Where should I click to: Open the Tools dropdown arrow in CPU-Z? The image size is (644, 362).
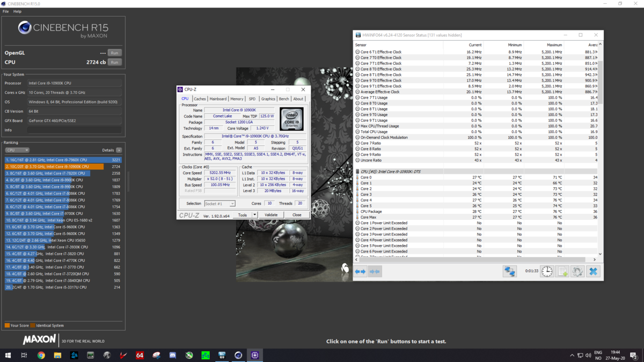click(x=254, y=215)
